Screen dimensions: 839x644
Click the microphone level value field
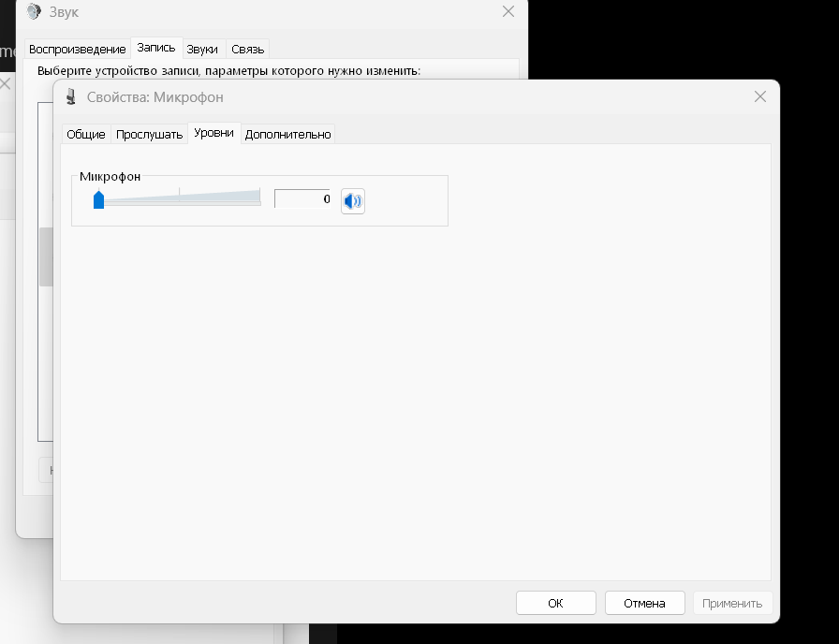[302, 199]
